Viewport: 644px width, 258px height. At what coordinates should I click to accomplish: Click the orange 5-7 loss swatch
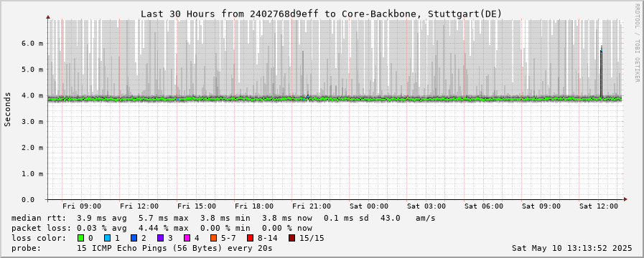pyautogui.click(x=213, y=238)
